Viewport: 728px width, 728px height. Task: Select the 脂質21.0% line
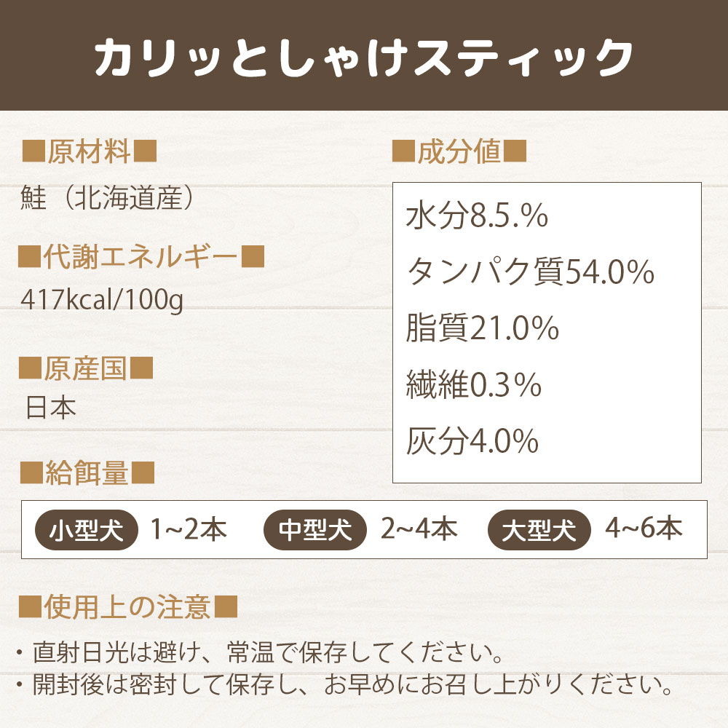coord(483,329)
